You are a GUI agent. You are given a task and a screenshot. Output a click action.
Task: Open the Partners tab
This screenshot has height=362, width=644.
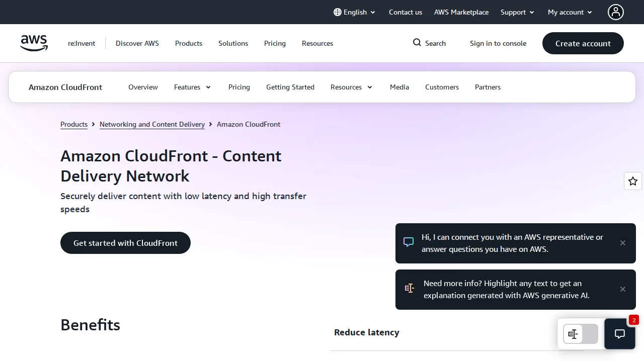pyautogui.click(x=488, y=87)
